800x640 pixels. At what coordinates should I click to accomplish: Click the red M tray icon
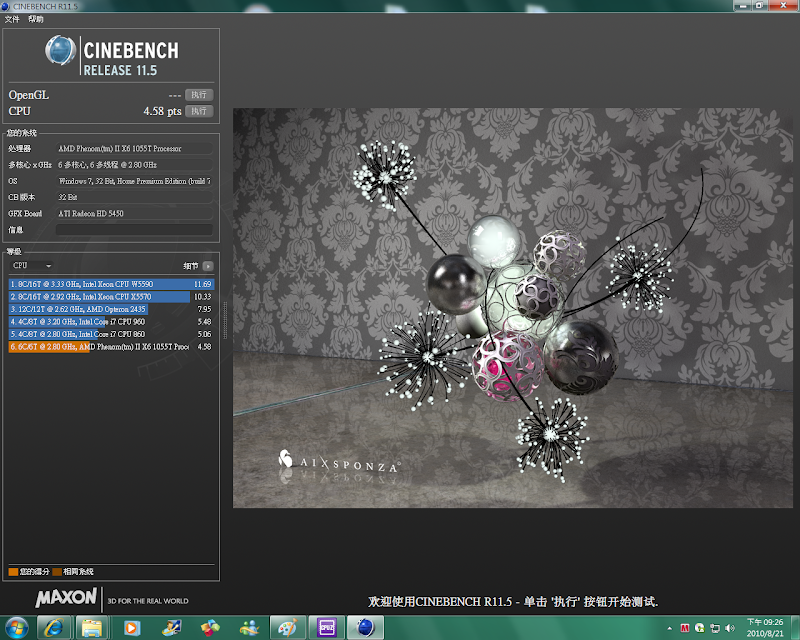(685, 628)
